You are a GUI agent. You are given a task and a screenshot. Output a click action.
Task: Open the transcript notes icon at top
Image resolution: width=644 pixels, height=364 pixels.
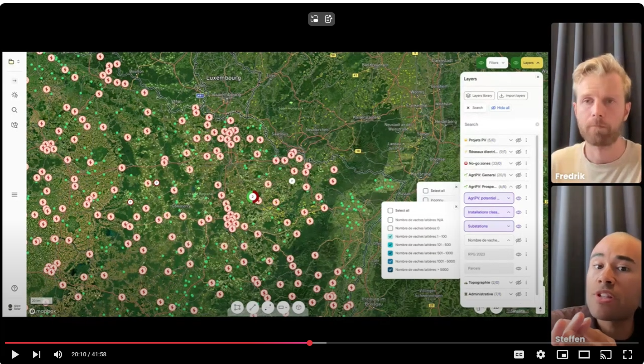point(329,19)
